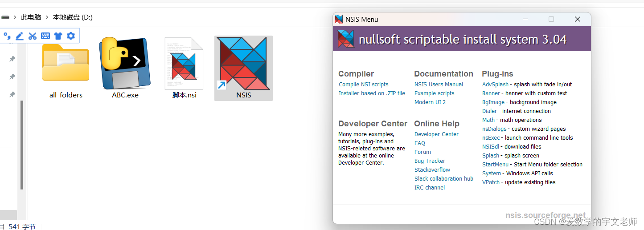Viewport: 644px width, 230px height.
Task: Open the FAQ link
Action: (420, 143)
